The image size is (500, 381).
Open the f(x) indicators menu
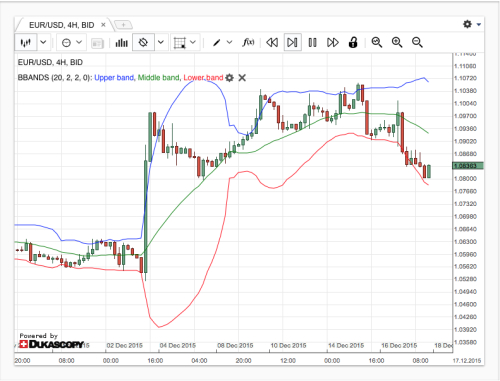248,42
